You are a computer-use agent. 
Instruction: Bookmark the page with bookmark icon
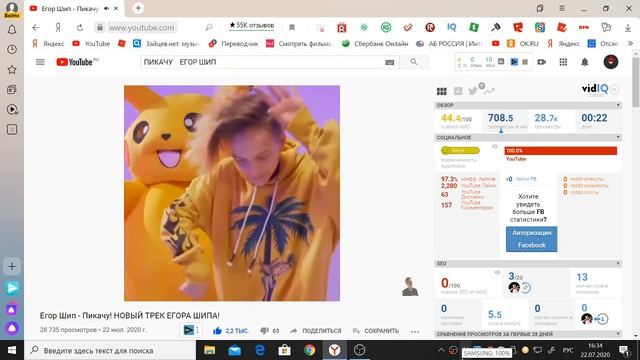292,27
